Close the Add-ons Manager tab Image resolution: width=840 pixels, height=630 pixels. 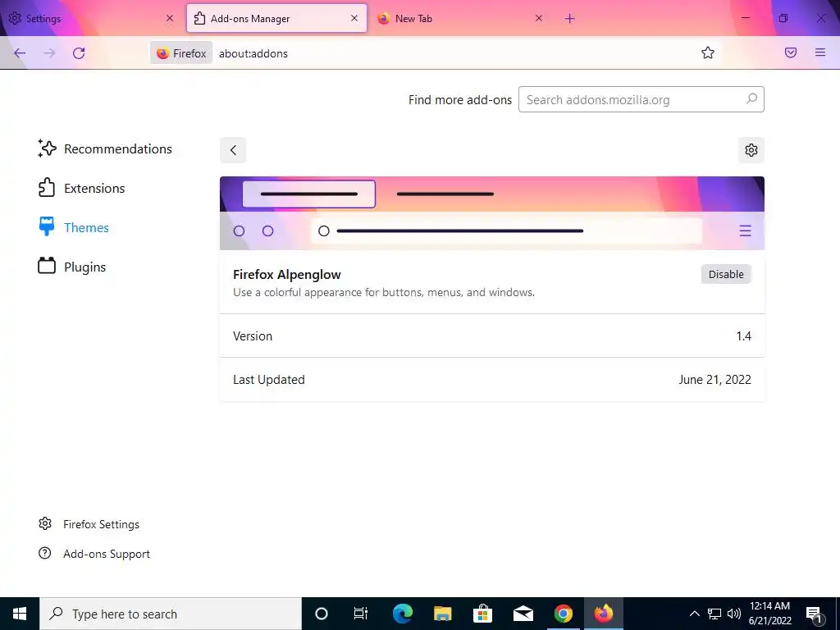[x=354, y=18]
